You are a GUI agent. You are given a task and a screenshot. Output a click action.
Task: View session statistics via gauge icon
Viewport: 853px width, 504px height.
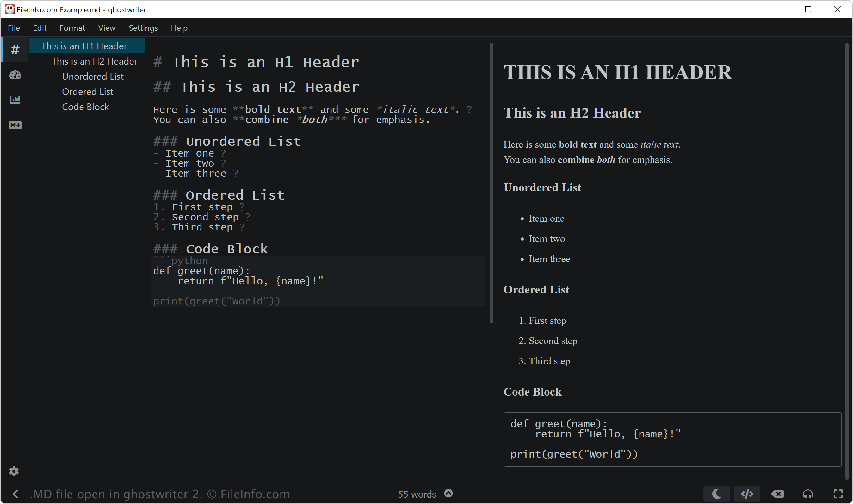point(14,75)
